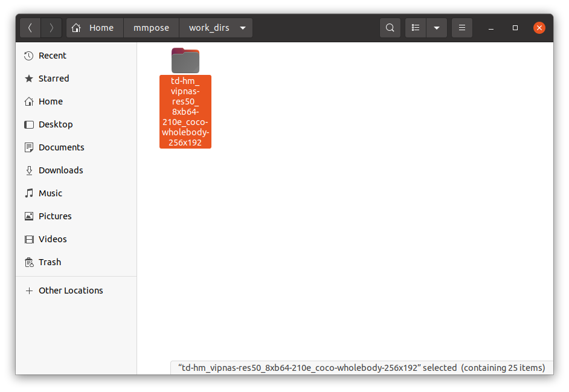Open the Desktop sidebar entry
This screenshot has height=392, width=569.
click(x=76, y=124)
